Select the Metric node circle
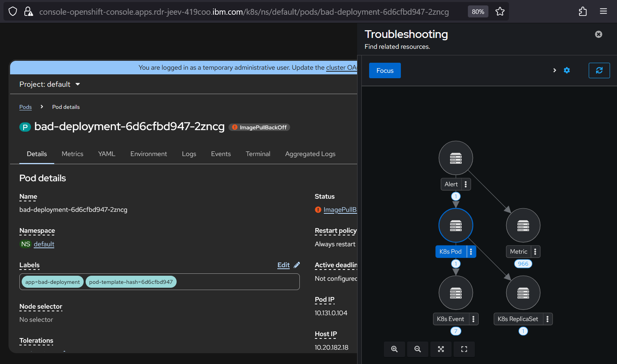This screenshot has height=364, width=617. tap(523, 225)
